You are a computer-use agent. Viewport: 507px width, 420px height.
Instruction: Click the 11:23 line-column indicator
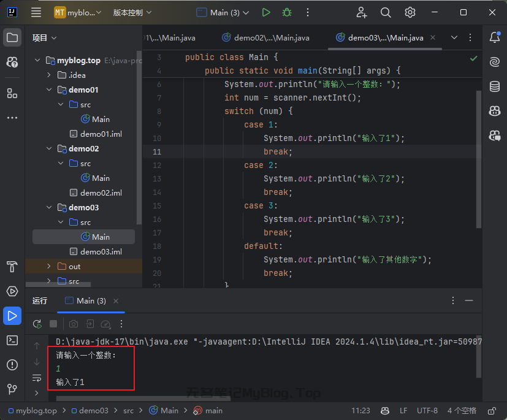[x=360, y=411]
